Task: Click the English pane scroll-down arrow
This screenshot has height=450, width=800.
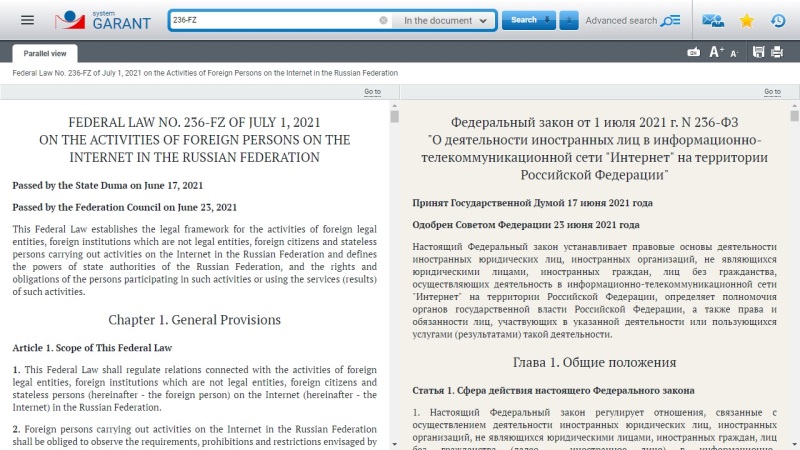Action: [394, 444]
